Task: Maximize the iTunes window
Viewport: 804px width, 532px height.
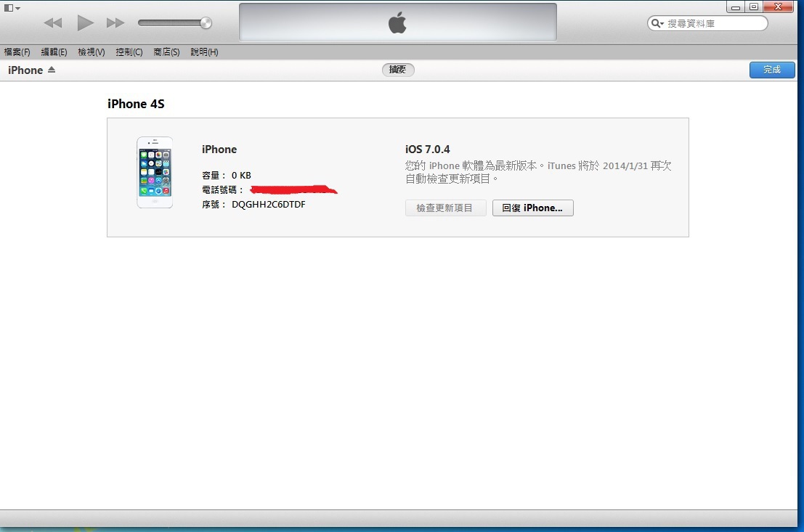Action: 754,7
